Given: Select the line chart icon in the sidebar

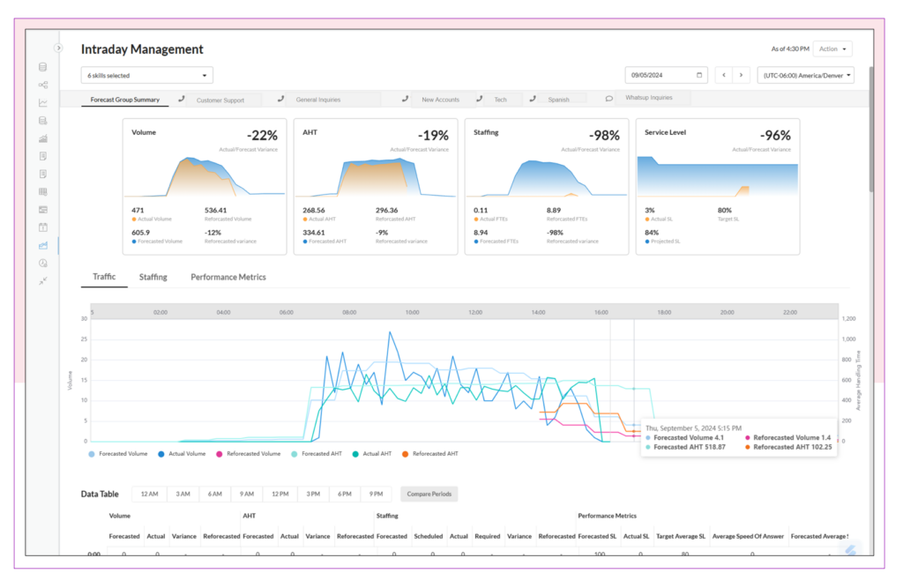Looking at the screenshot, I should point(41,102).
